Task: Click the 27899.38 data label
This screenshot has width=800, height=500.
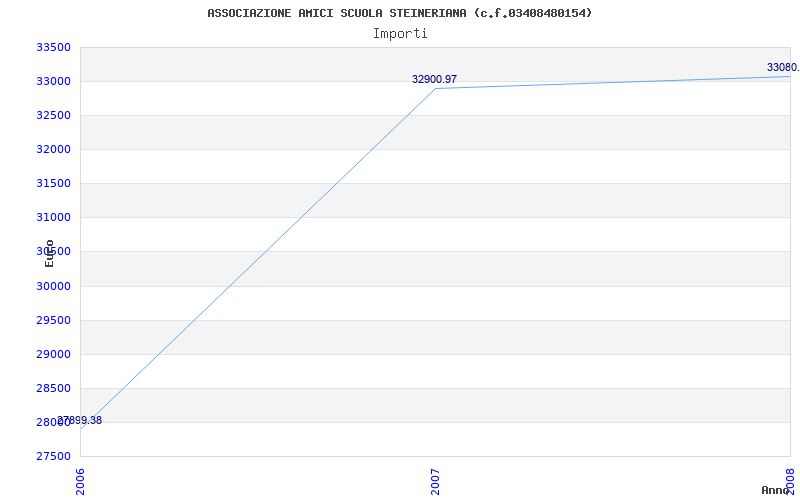Action: click(x=80, y=420)
